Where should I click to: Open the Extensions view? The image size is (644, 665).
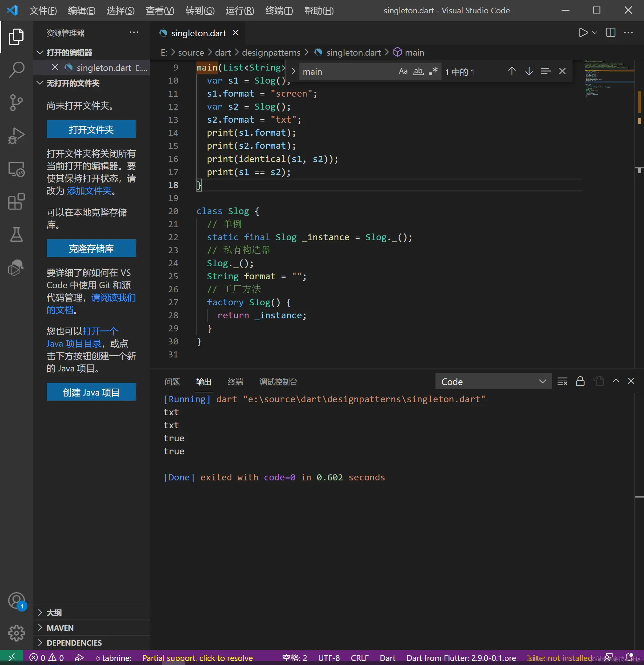point(16,202)
